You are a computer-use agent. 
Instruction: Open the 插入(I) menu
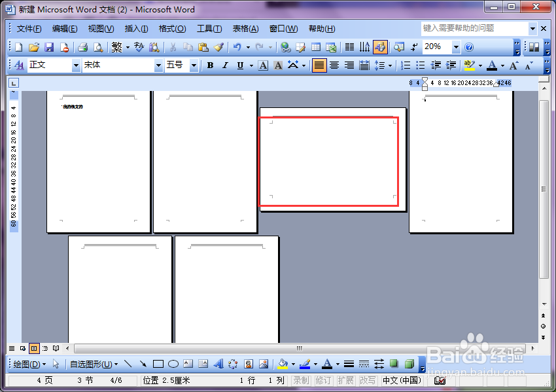[137, 29]
